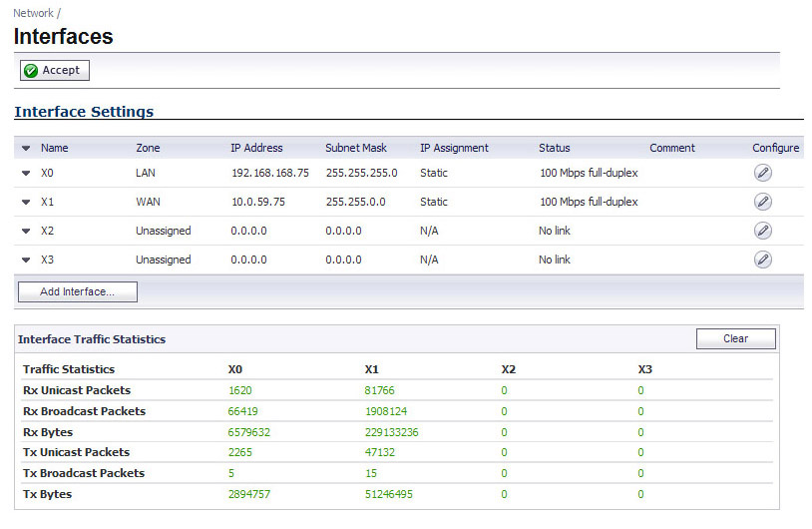Click the Rx Unicast Packets row label
The height and width of the screenshot is (529, 812).
(77, 390)
